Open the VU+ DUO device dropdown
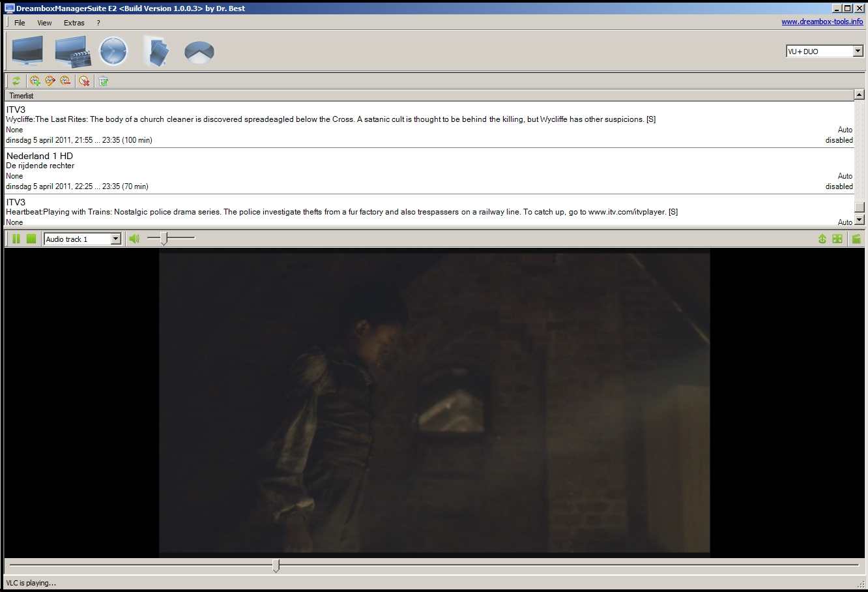The image size is (868, 592). coord(824,51)
